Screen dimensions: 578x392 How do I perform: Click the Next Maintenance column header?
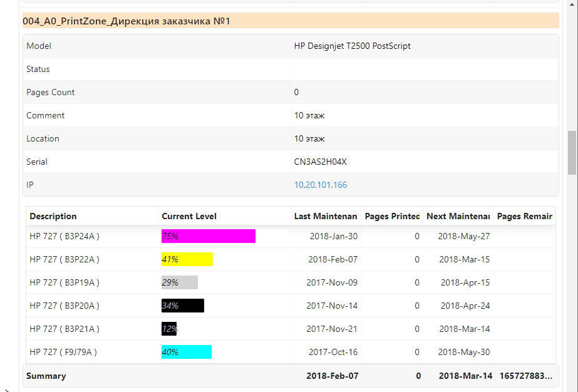tap(458, 216)
